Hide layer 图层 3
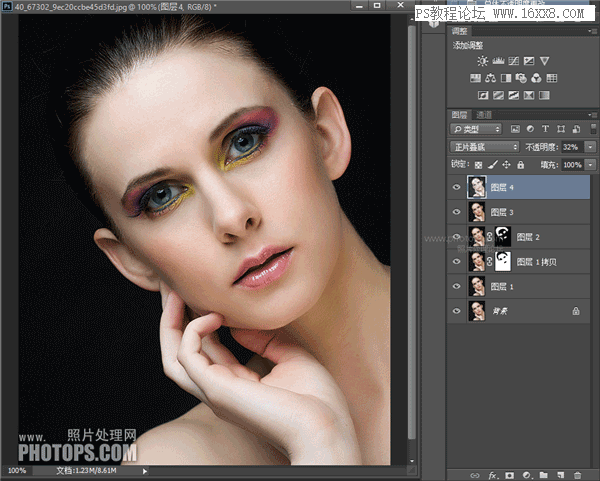Screen dimensions: 600x481 click(456, 212)
